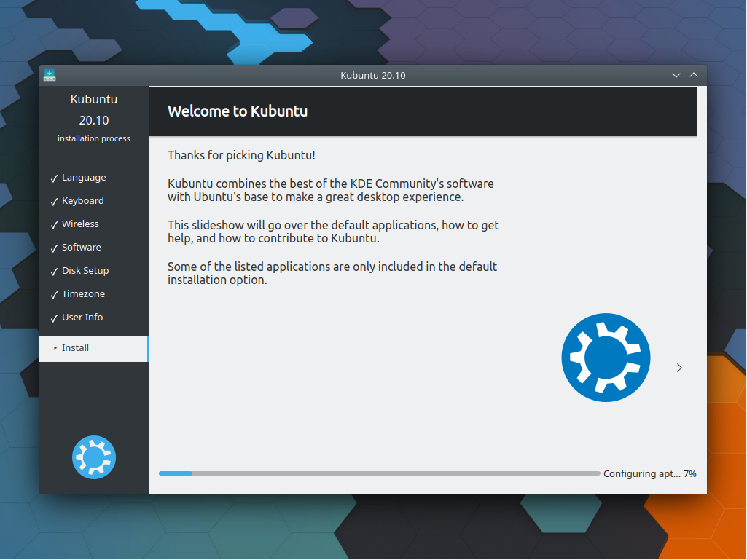Image resolution: width=747 pixels, height=560 pixels.
Task: Click the highlighted Install step
Action: pos(94,349)
